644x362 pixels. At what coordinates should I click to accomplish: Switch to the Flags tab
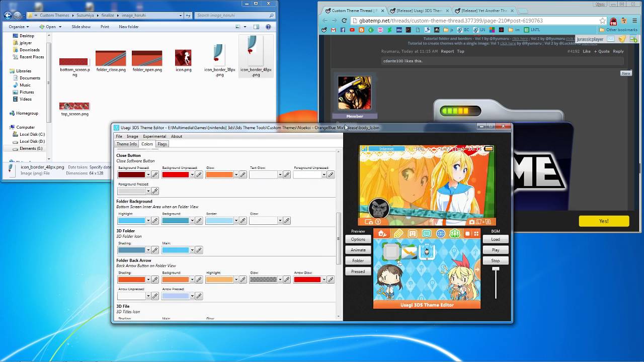point(162,144)
